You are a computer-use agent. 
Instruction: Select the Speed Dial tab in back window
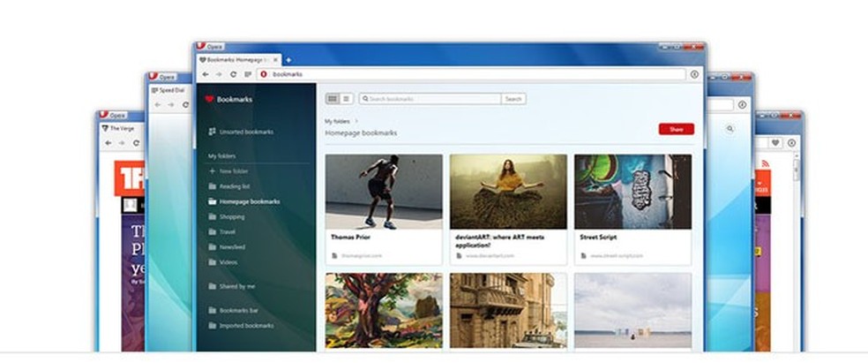[x=168, y=90]
